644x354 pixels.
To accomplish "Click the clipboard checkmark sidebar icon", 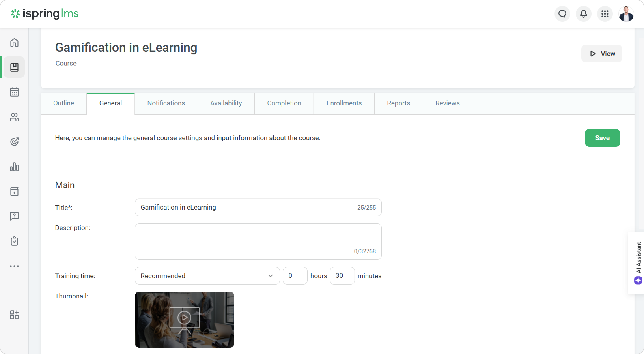I will 14,241.
